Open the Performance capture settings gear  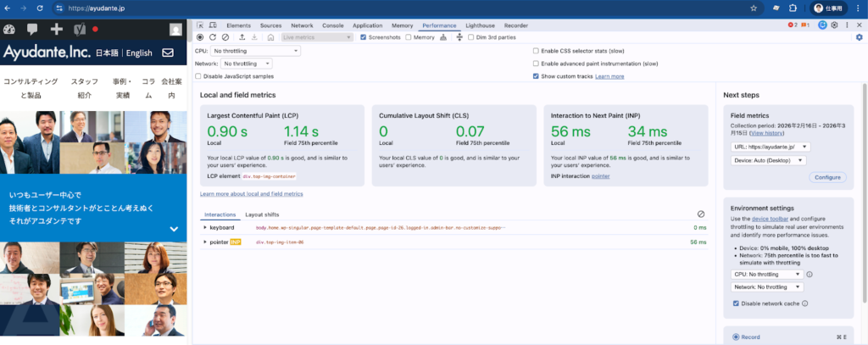coord(859,37)
